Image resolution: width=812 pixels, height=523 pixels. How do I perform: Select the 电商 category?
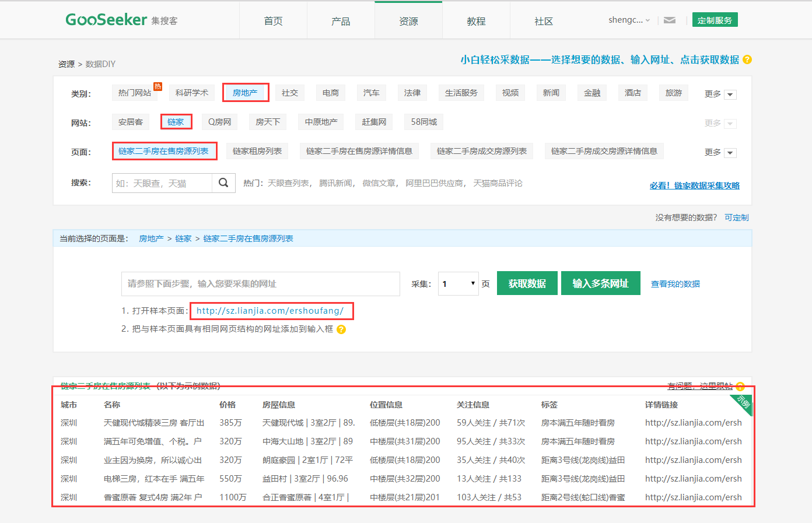coord(331,93)
